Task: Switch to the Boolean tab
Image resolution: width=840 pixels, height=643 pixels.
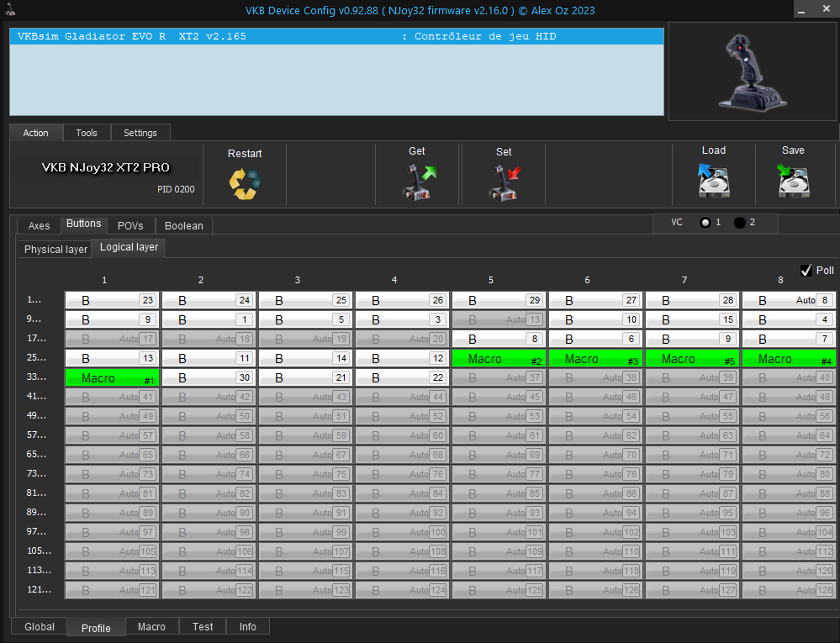Action: 184,226
